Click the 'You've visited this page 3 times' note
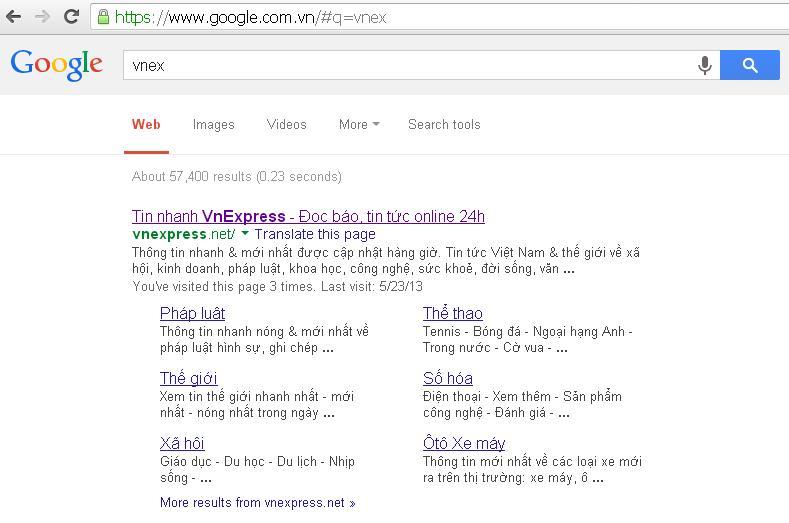The height and width of the screenshot is (523, 789). point(277,287)
